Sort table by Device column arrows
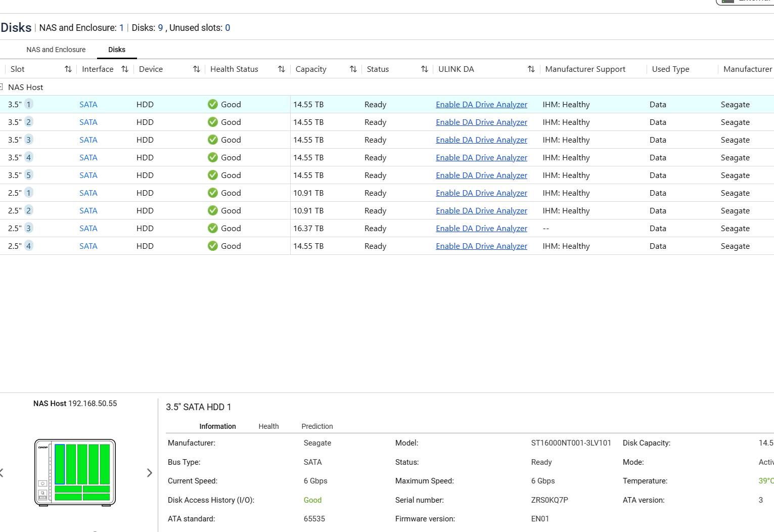The width and height of the screenshot is (774, 532). [x=197, y=69]
